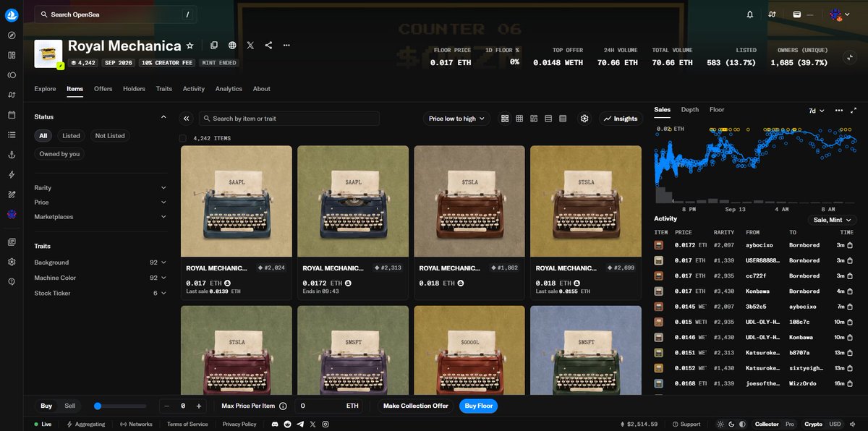Open the Telegram icon in footer
The height and width of the screenshot is (431, 868).
300,424
